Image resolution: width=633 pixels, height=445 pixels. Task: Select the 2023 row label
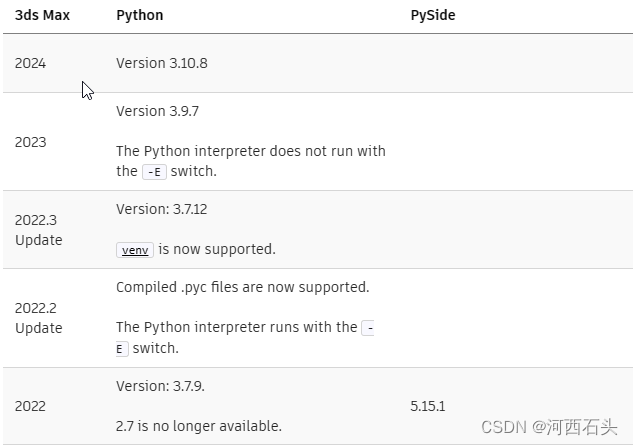(x=30, y=142)
